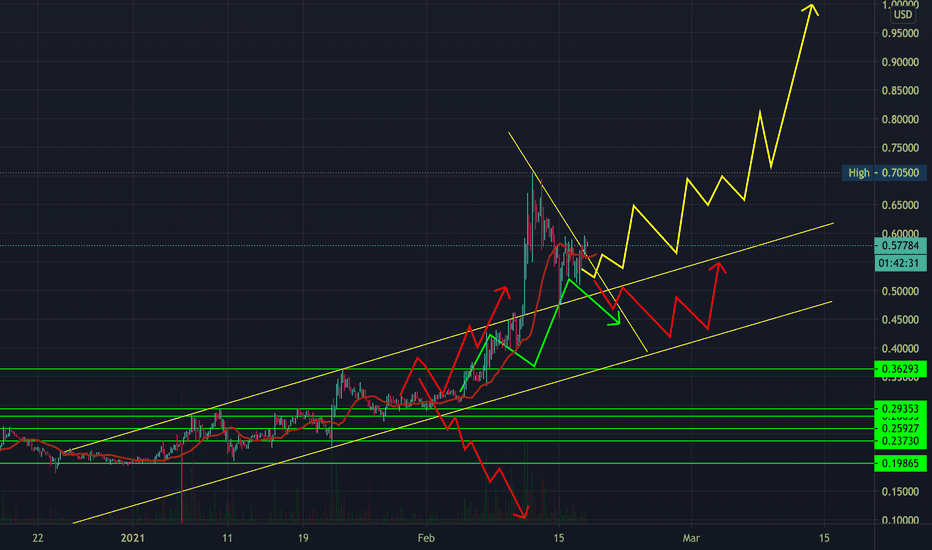Select the 0.23730 horizontal line price label
932x550 pixels.
pos(900,441)
